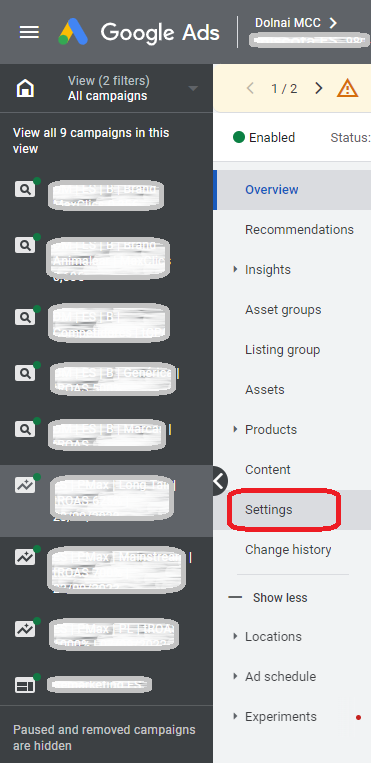Click the orange warning triangle icon

click(x=348, y=88)
